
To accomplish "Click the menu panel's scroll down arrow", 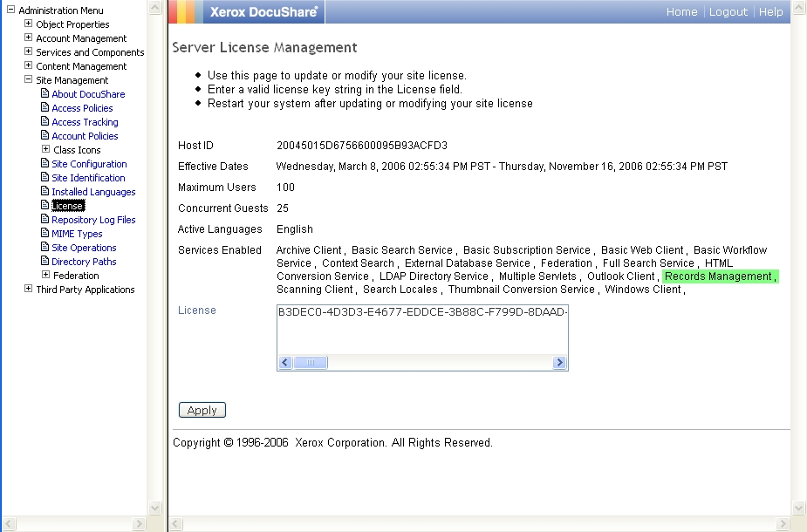I will pyautogui.click(x=155, y=508).
